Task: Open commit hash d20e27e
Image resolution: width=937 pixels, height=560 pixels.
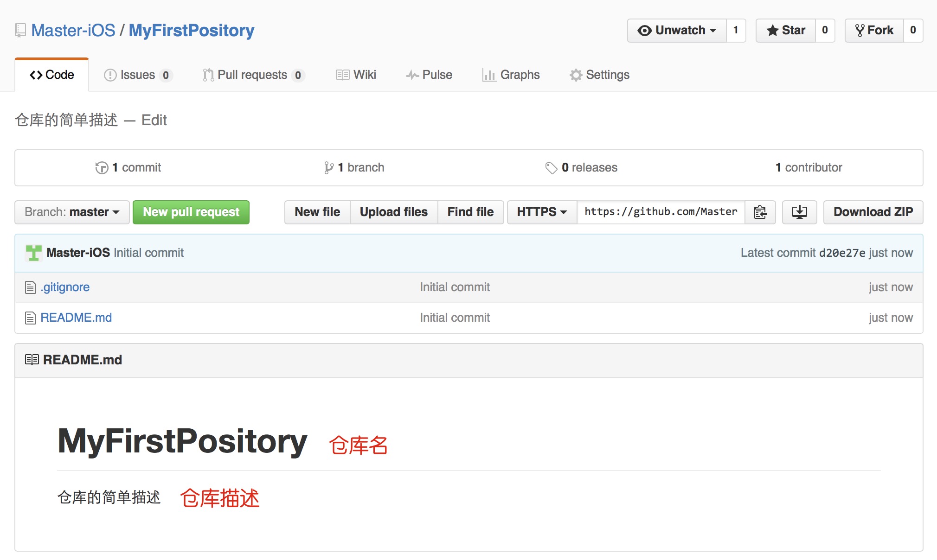Action: pyautogui.click(x=842, y=253)
